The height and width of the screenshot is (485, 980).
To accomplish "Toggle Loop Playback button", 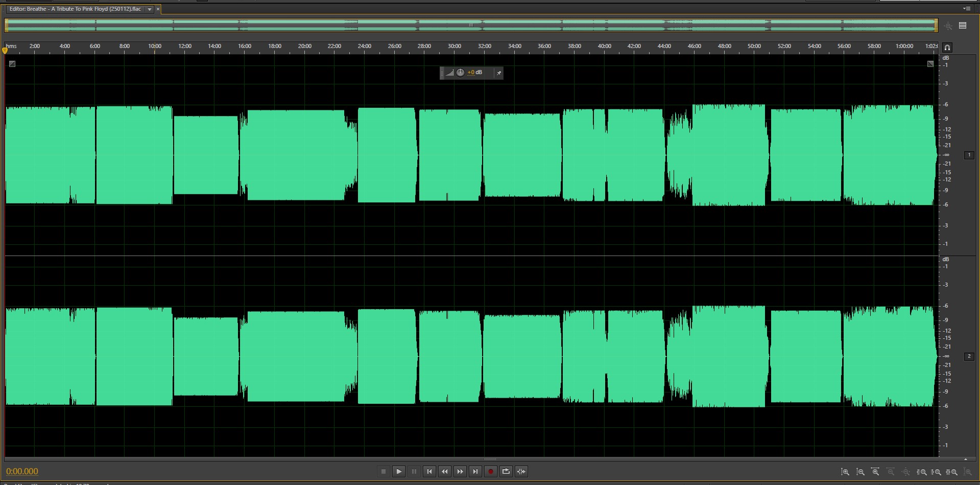I will click(506, 472).
